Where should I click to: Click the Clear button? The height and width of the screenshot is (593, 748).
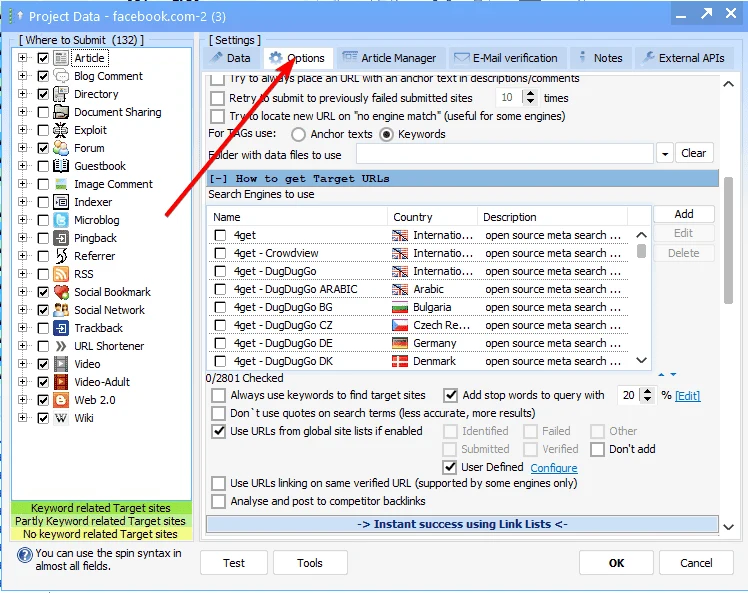coord(693,153)
